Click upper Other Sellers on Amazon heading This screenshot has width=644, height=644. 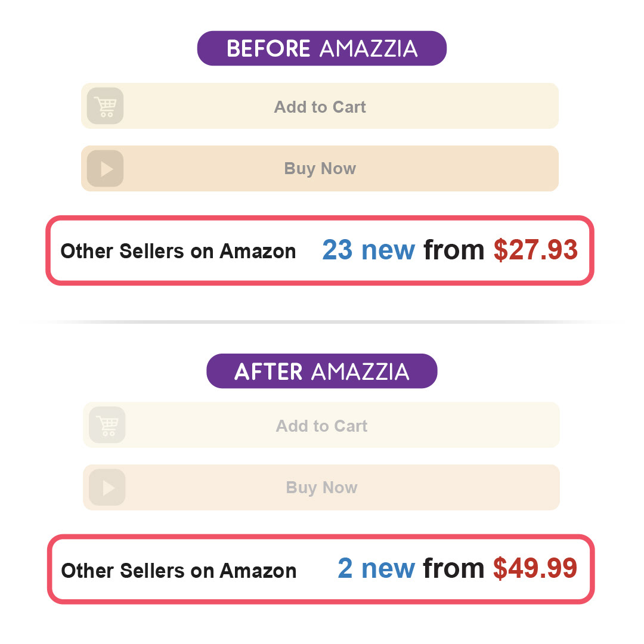click(178, 251)
